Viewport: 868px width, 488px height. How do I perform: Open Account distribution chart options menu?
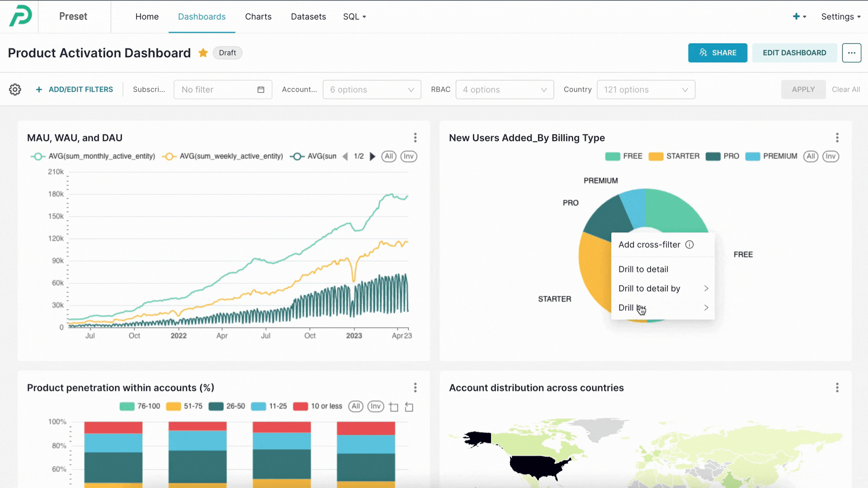click(x=837, y=388)
